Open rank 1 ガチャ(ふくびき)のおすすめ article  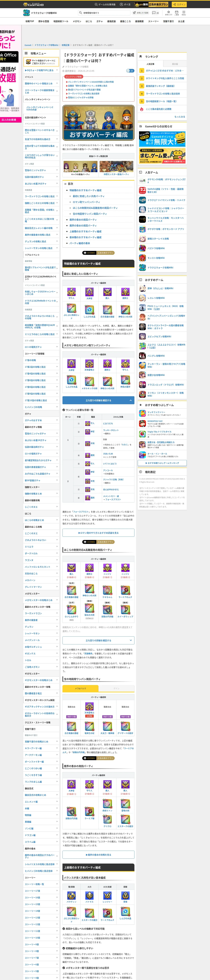click(x=162, y=71)
